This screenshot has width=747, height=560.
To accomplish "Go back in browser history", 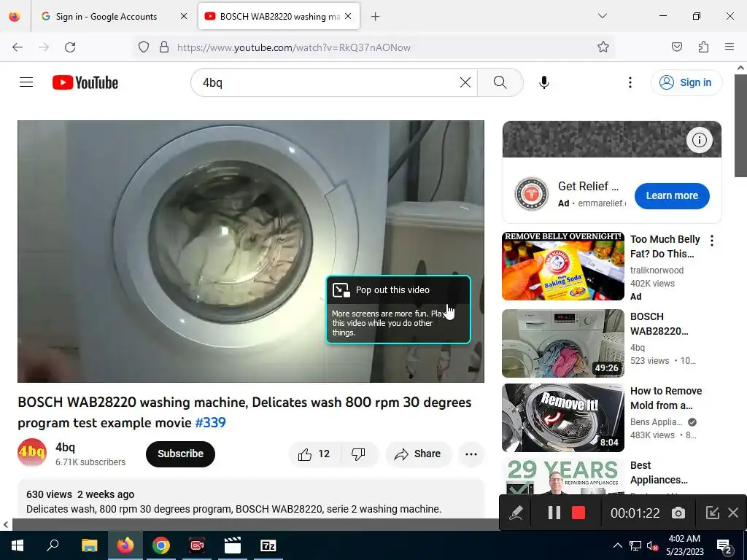I will click(18, 47).
